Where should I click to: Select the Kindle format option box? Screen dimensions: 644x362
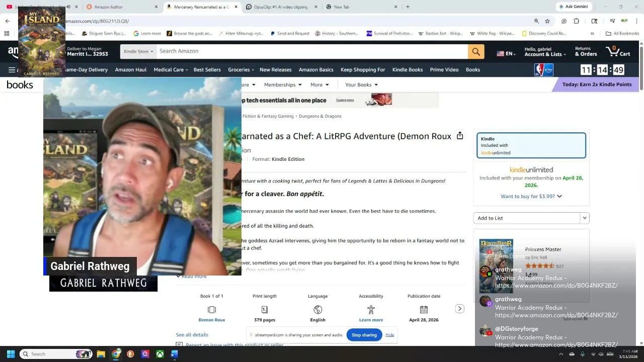pyautogui.click(x=531, y=146)
